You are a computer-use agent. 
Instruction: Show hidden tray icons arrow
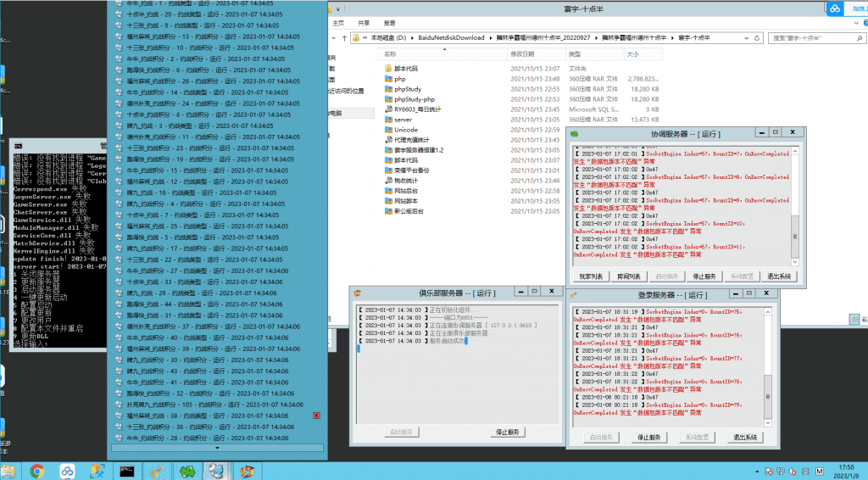tap(757, 472)
